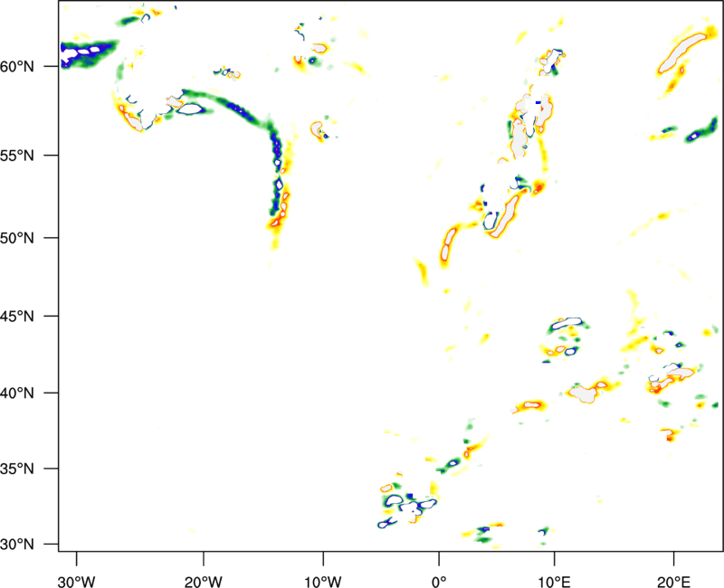Click the 40°N latitude label
The height and width of the screenshot is (588, 724).
[x=17, y=394]
